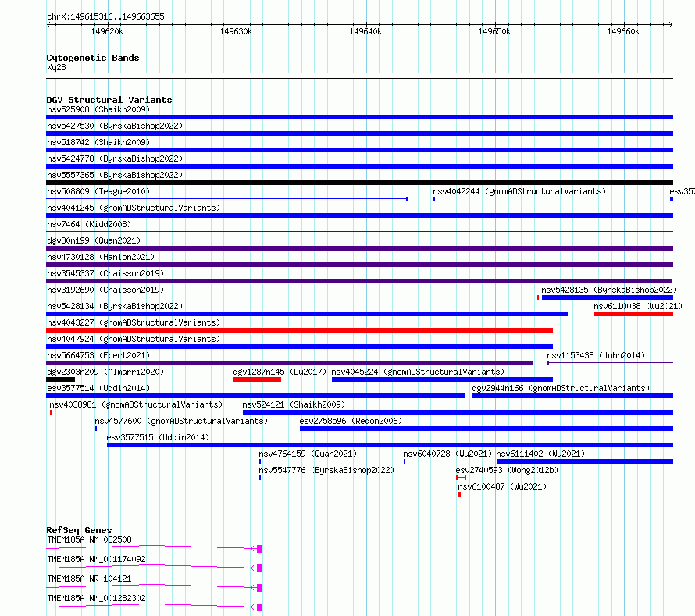This screenshot has height=616, width=695.
Task: Select the chrX:149615316..149663655 coordinates text
Action: point(105,16)
